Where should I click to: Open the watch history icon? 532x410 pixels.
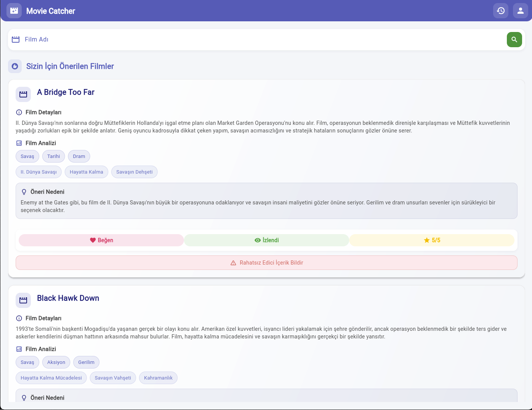[x=501, y=11]
